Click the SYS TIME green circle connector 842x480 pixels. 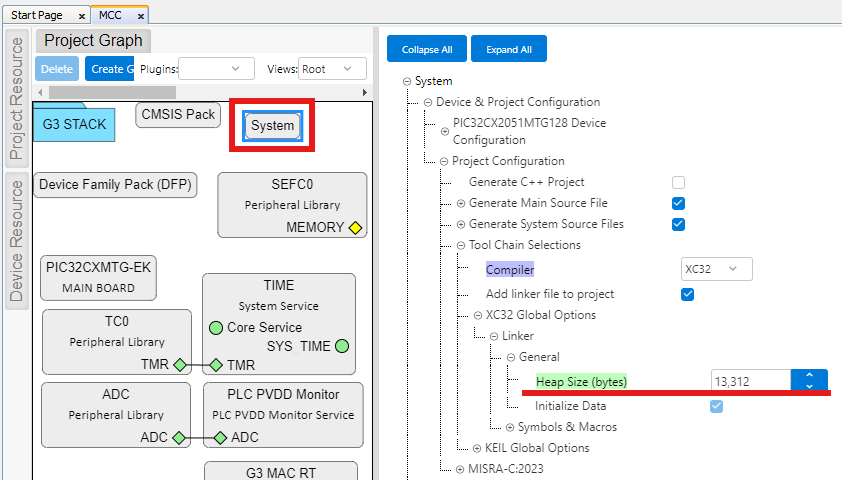(x=342, y=346)
